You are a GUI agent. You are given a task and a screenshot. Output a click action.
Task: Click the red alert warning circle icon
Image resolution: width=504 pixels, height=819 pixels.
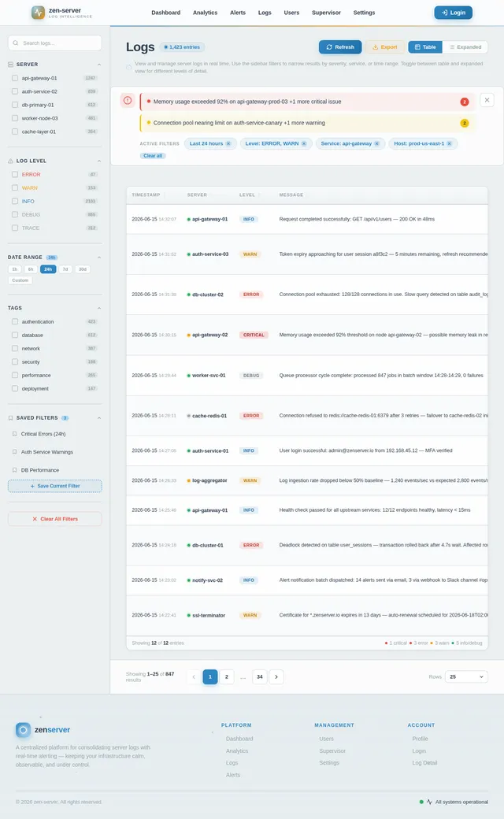(128, 100)
